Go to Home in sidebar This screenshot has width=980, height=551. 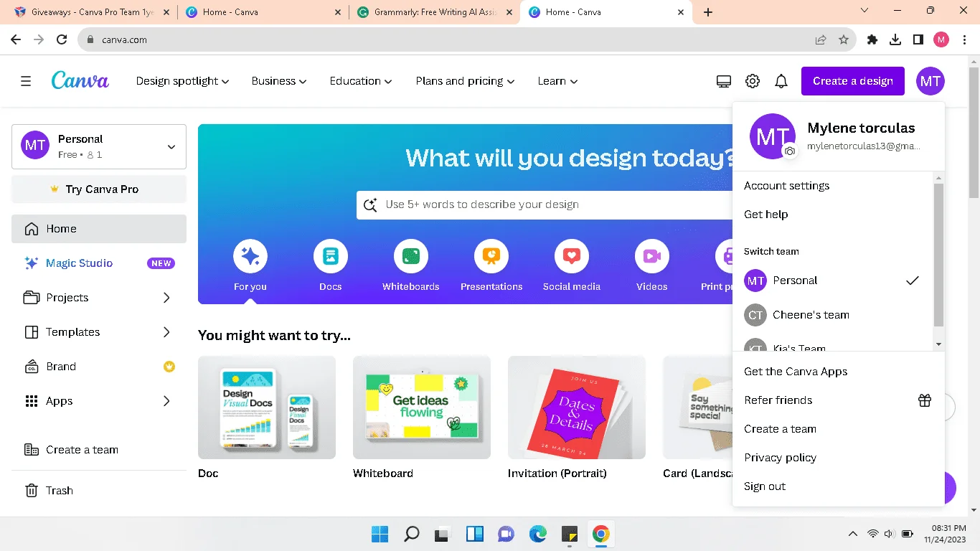(x=99, y=229)
